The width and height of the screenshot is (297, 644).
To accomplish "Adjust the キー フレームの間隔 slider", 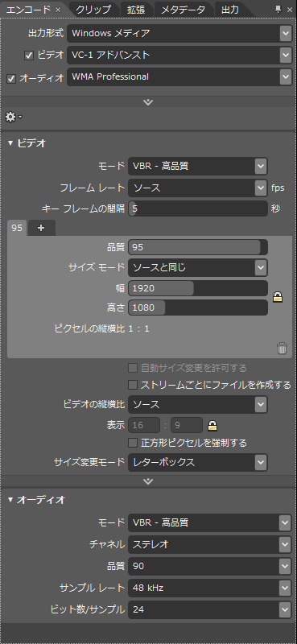I will coord(198,208).
